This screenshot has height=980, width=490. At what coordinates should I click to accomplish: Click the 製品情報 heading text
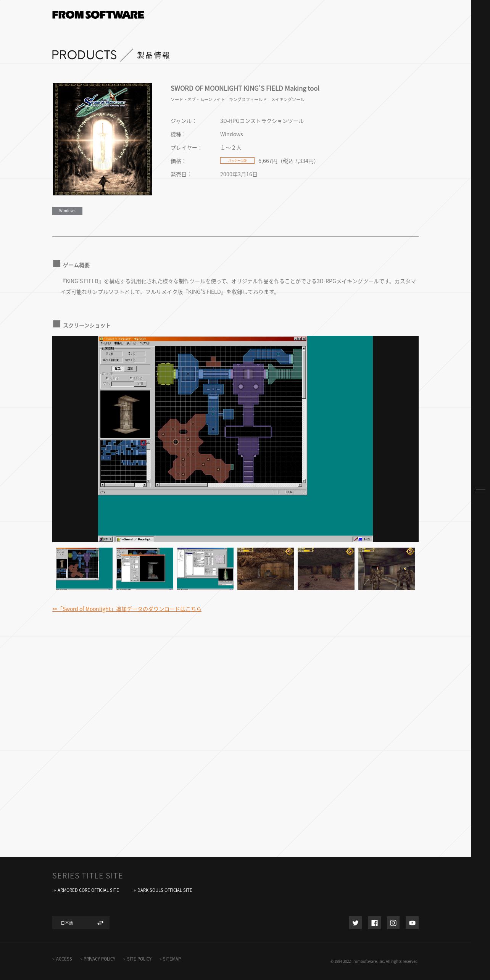click(x=153, y=55)
